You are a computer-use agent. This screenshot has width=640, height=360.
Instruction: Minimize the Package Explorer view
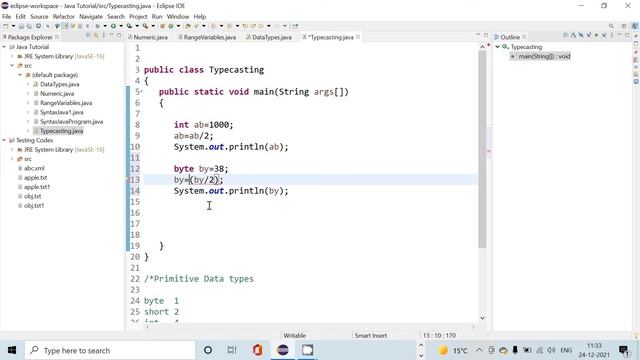point(111,36)
